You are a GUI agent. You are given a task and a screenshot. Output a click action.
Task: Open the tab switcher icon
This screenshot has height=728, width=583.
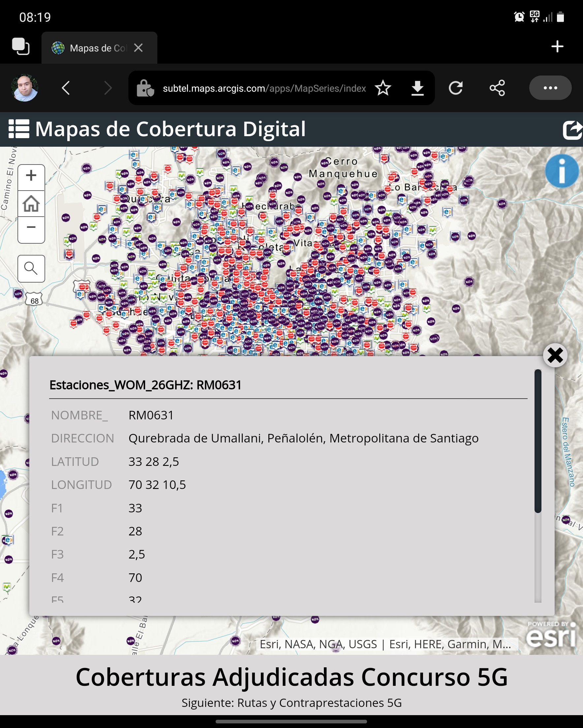21,46
